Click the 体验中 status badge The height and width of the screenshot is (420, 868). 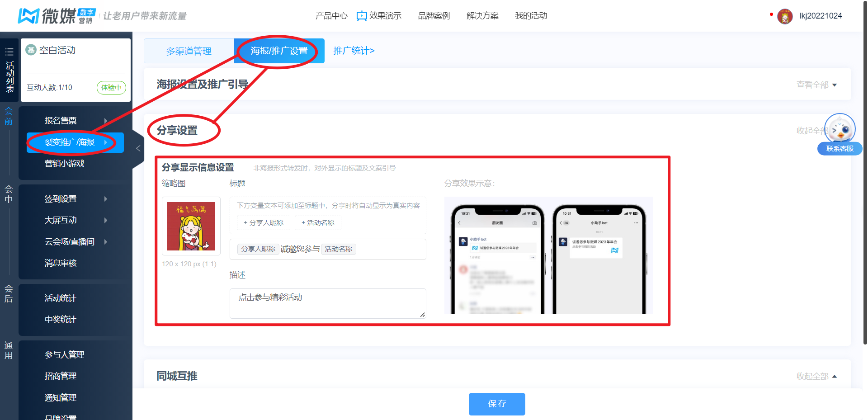point(111,88)
